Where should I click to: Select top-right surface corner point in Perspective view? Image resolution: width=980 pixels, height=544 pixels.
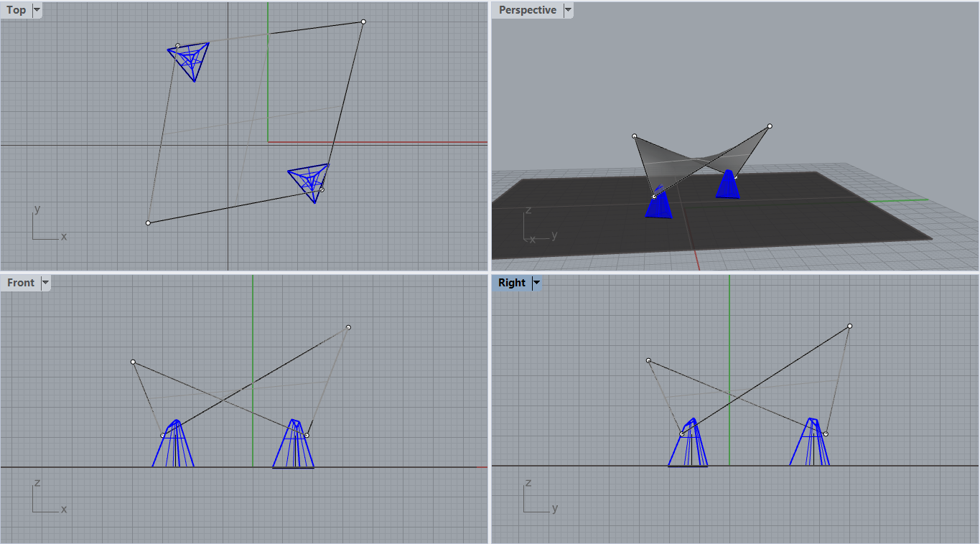coord(770,126)
